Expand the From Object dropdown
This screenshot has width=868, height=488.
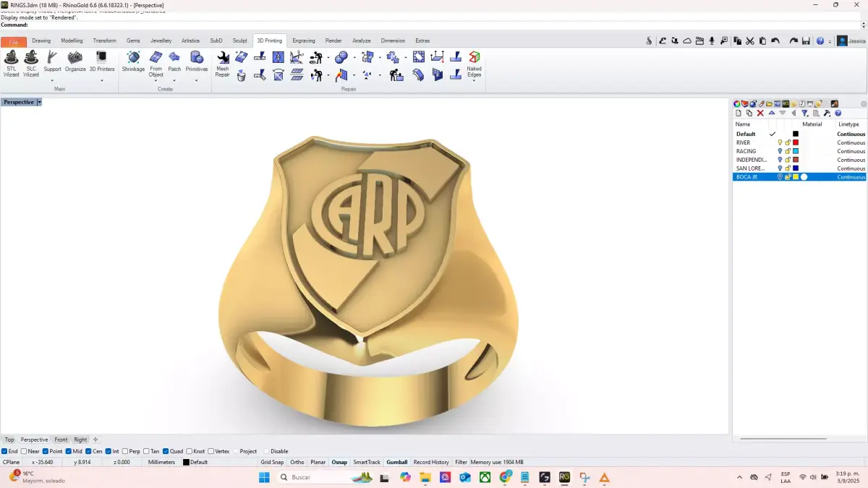(156, 82)
